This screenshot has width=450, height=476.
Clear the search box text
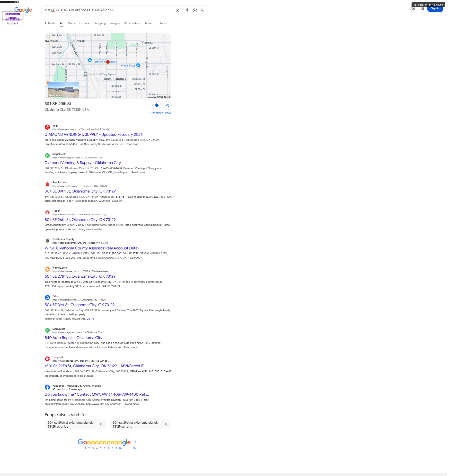177,10
